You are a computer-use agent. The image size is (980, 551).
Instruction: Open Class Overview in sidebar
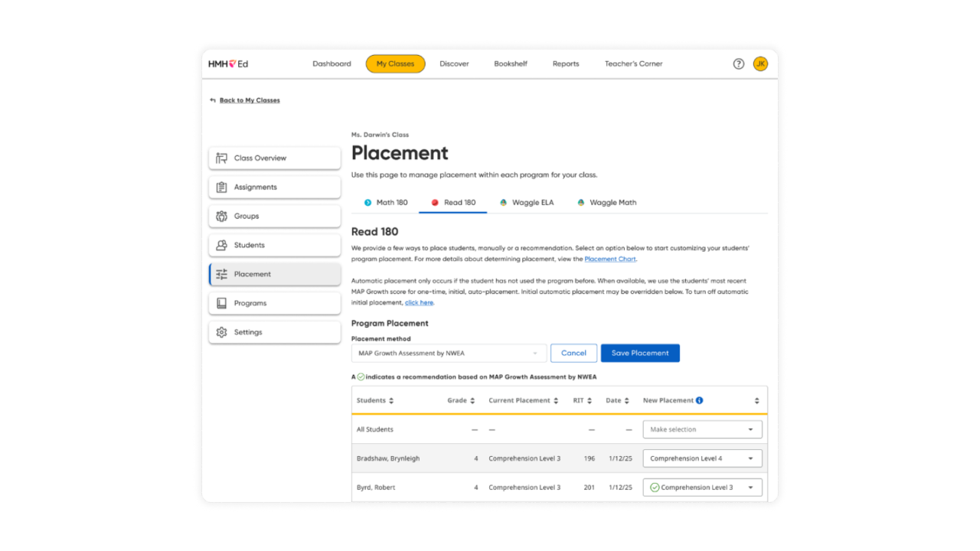275,158
